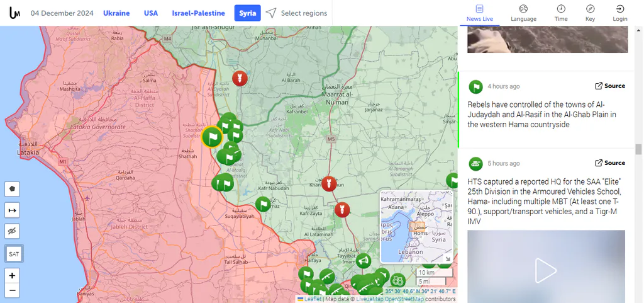Toggle SAT satellite view
This screenshot has height=303, width=644.
click(14, 254)
